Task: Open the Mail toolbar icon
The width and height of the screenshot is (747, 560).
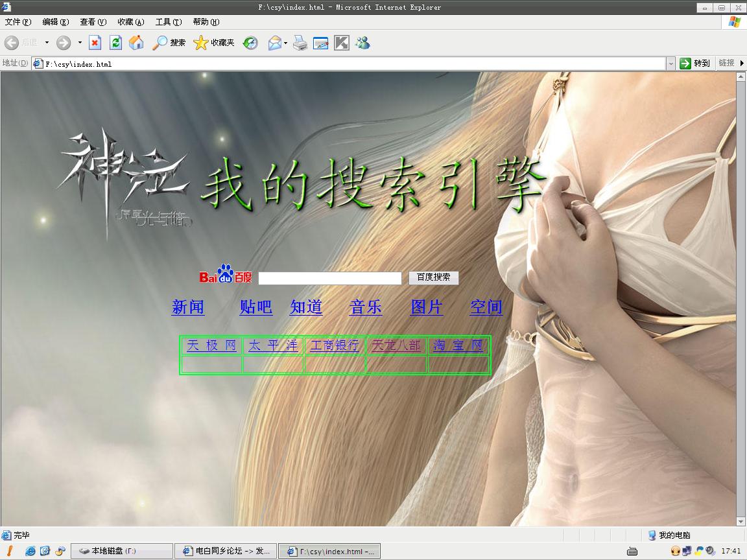Action: click(x=275, y=43)
